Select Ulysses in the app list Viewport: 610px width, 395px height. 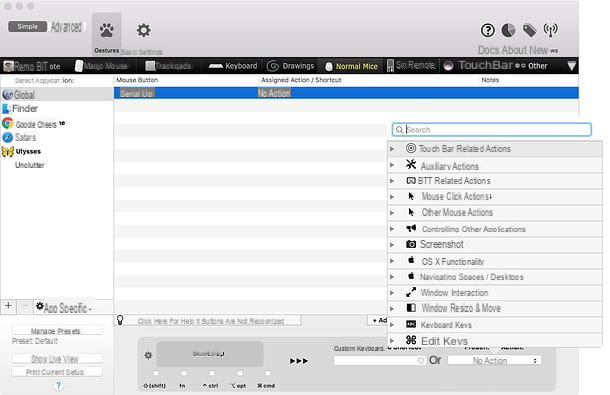point(57,151)
